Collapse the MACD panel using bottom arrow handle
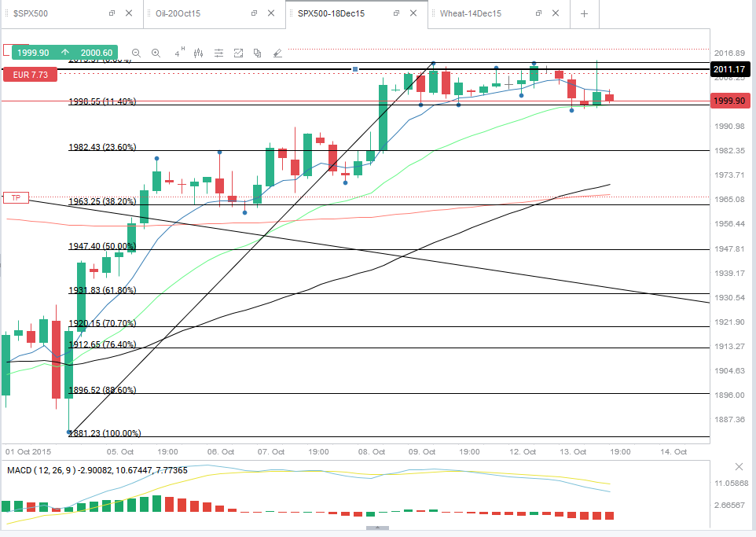This screenshot has width=756, height=537. coord(377,528)
